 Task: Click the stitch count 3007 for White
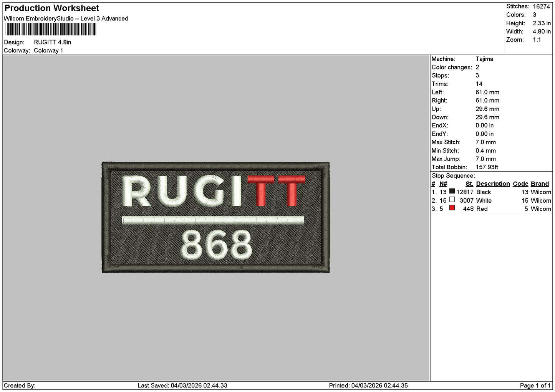(467, 200)
